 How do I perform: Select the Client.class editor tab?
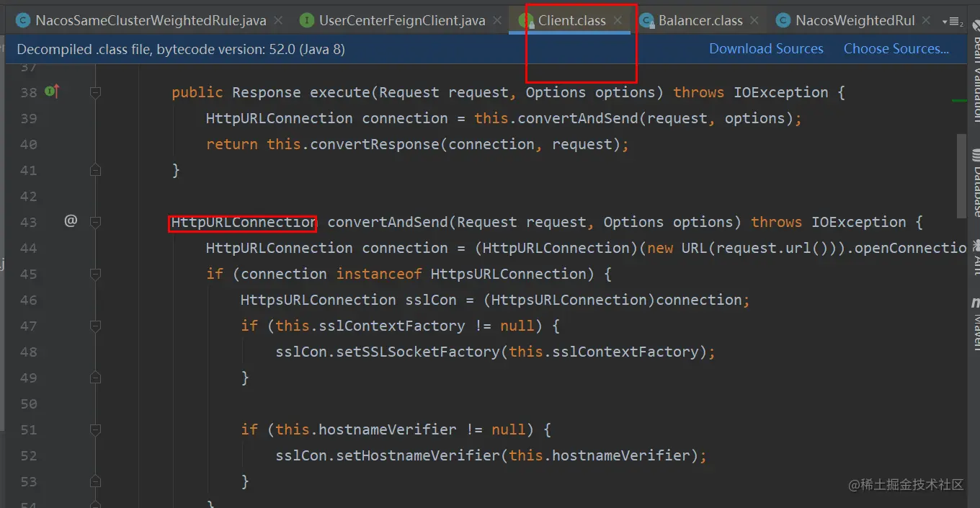coord(571,20)
